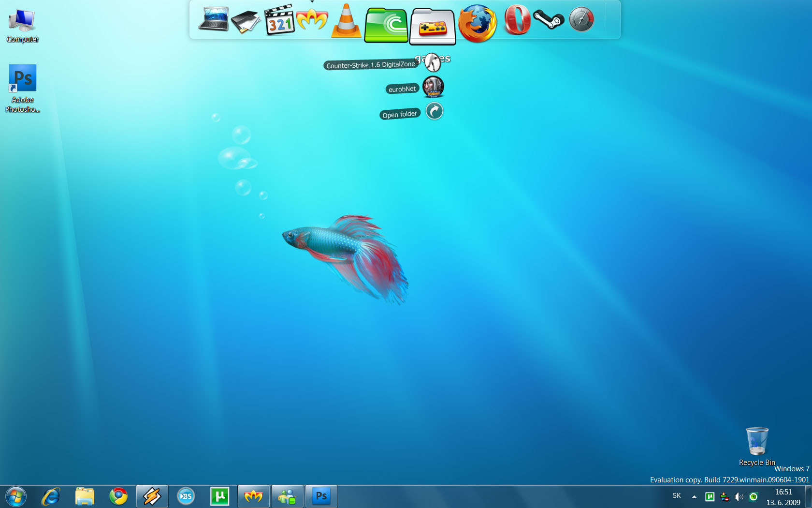Click the gauge icon in the dock
812x508 pixels.
click(581, 20)
